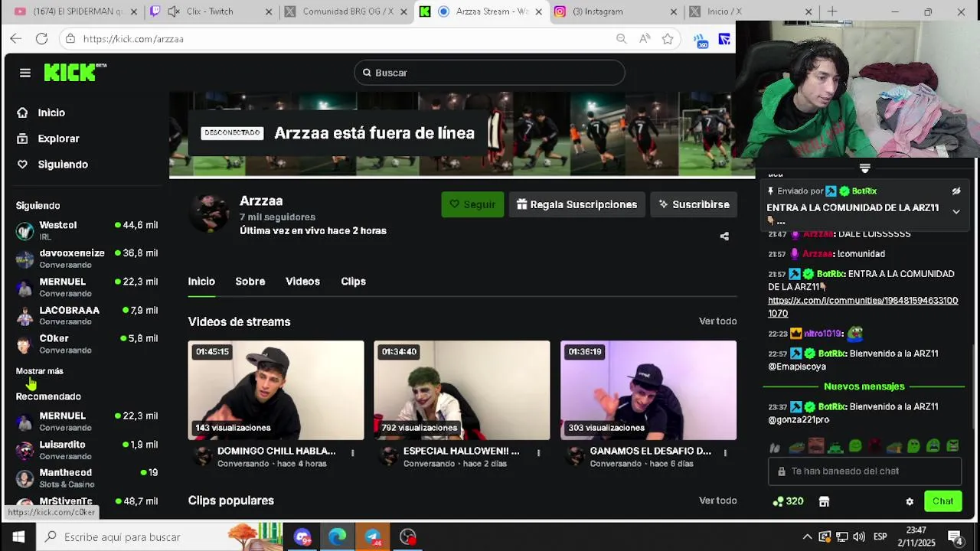Click the Buscar search field
This screenshot has width=980, height=551.
[489, 73]
